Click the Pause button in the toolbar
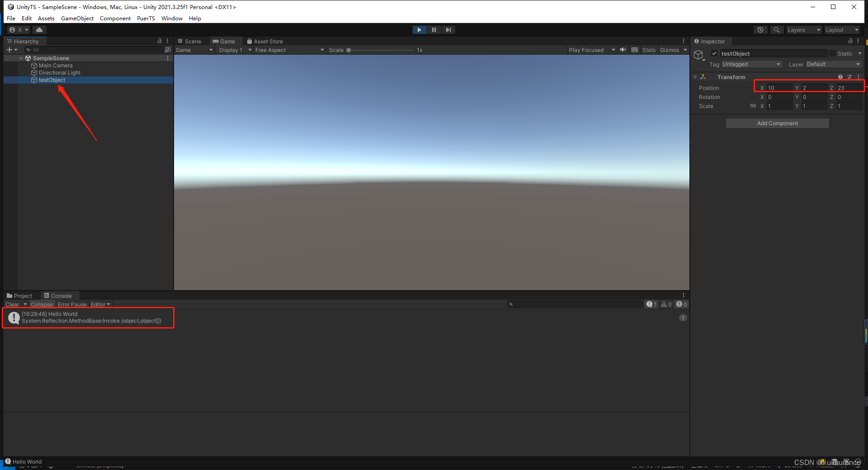The width and height of the screenshot is (868, 470). tap(434, 29)
